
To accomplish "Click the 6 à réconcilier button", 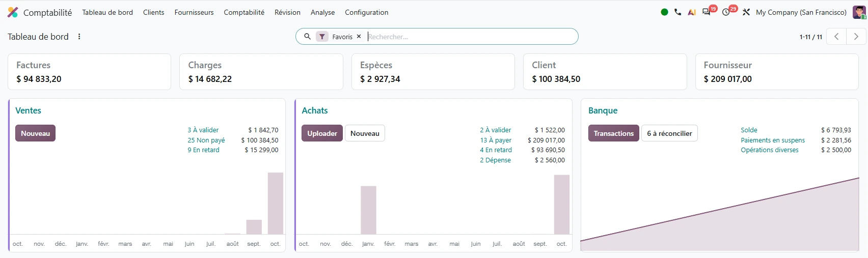I will pyautogui.click(x=669, y=133).
